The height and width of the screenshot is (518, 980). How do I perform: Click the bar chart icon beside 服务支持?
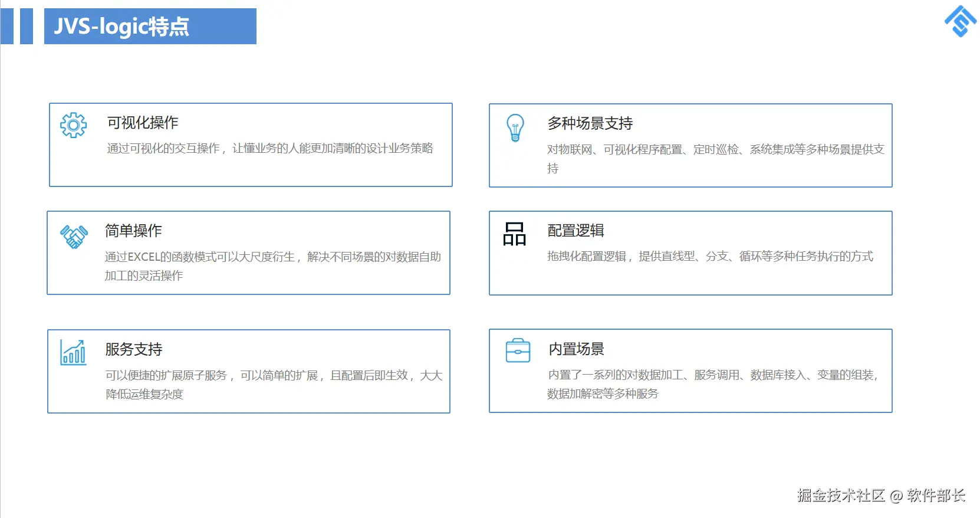click(73, 352)
